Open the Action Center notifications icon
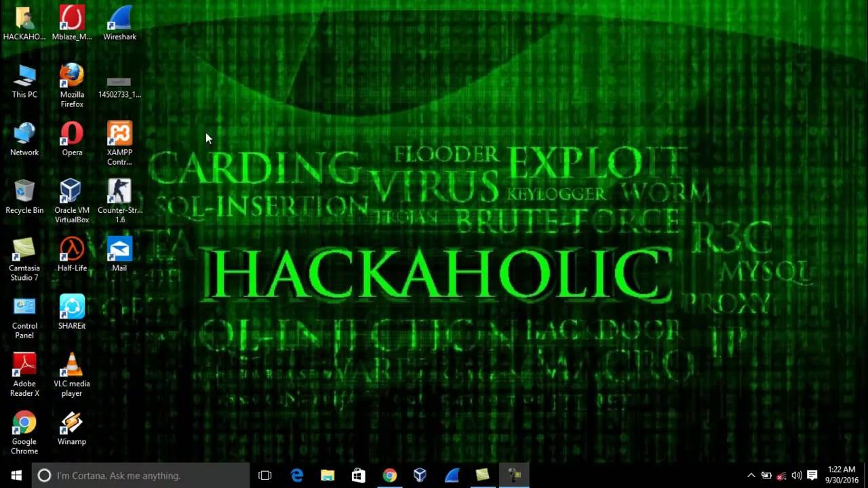The image size is (868, 488). [812, 475]
